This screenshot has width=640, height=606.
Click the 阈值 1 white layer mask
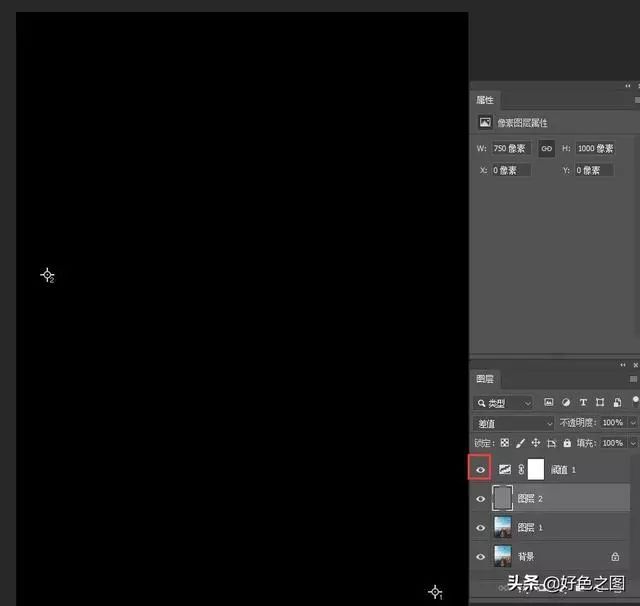536,469
